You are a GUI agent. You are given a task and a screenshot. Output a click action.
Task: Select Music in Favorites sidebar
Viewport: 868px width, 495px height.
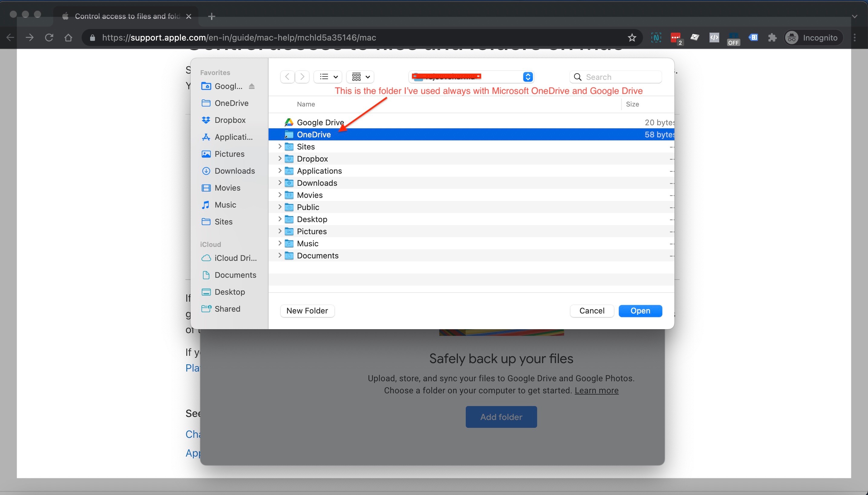[x=225, y=205]
